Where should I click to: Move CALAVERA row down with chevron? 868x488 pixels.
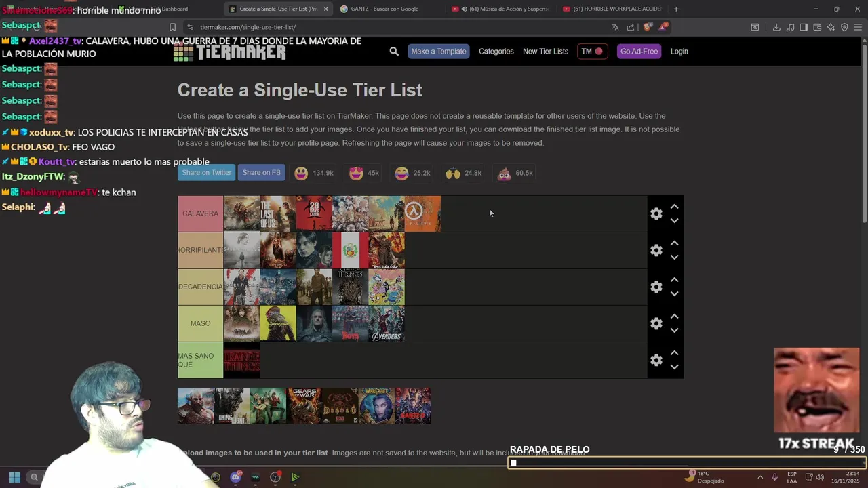click(x=674, y=221)
